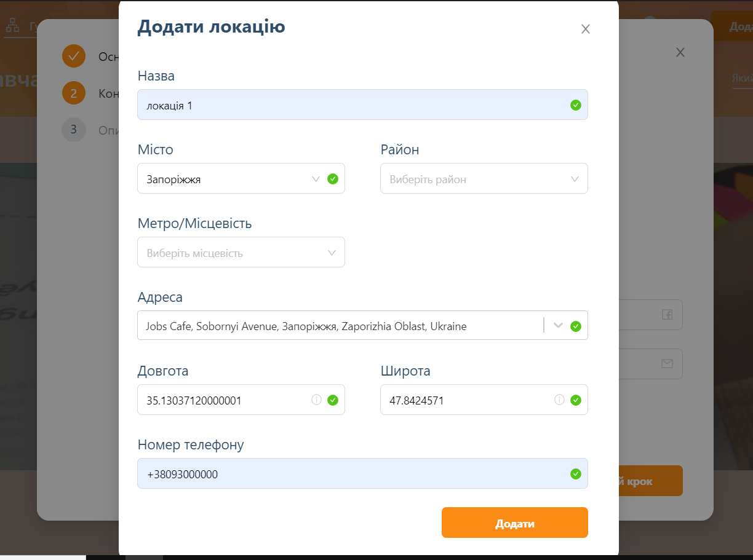Close the background wizard dialog
This screenshot has height=560, width=753.
(x=680, y=52)
